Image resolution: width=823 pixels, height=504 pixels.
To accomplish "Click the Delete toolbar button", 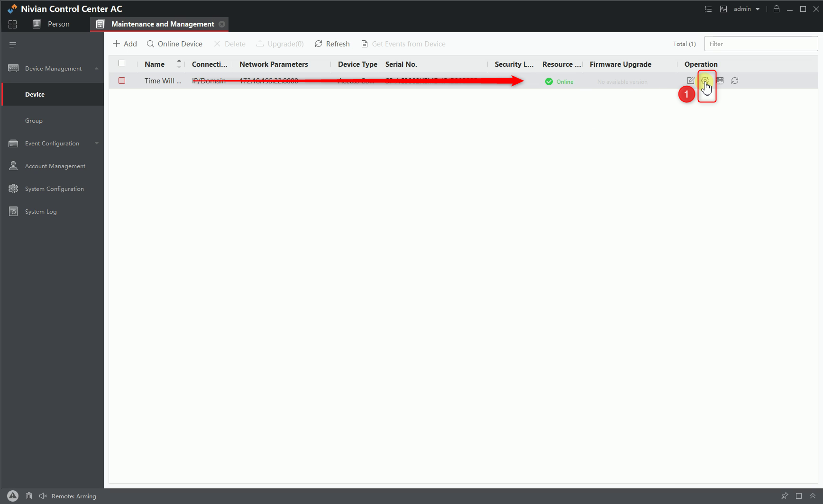I will pos(229,44).
